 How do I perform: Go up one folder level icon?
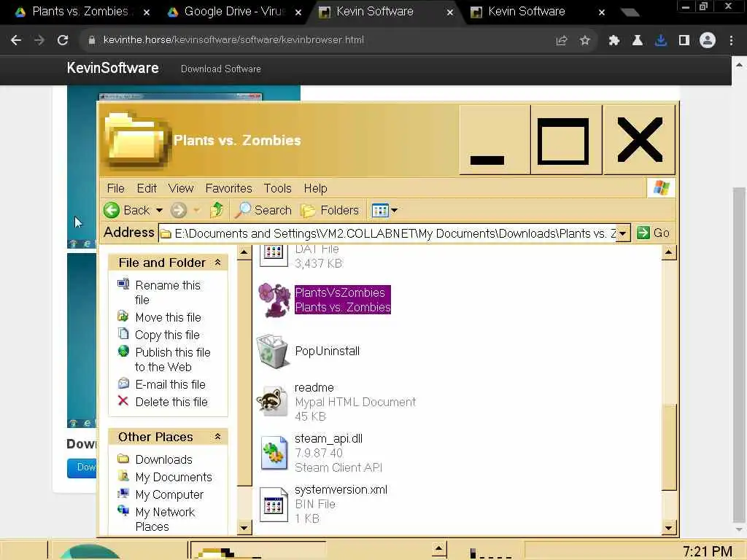click(217, 209)
